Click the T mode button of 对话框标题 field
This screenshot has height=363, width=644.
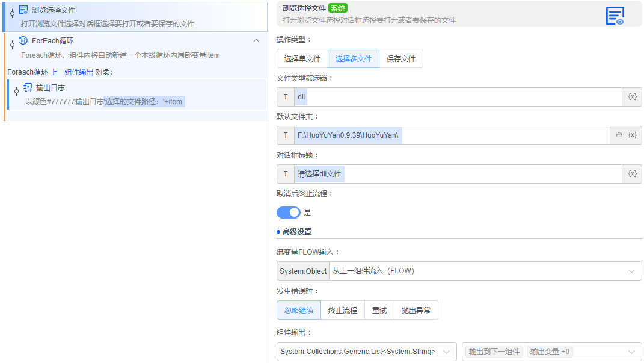285,173
